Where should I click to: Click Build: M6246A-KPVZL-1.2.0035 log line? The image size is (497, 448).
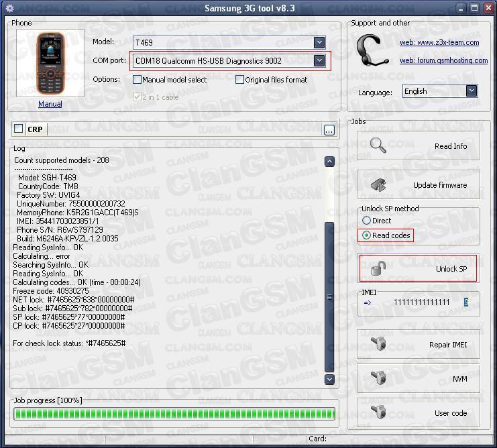click(x=68, y=239)
